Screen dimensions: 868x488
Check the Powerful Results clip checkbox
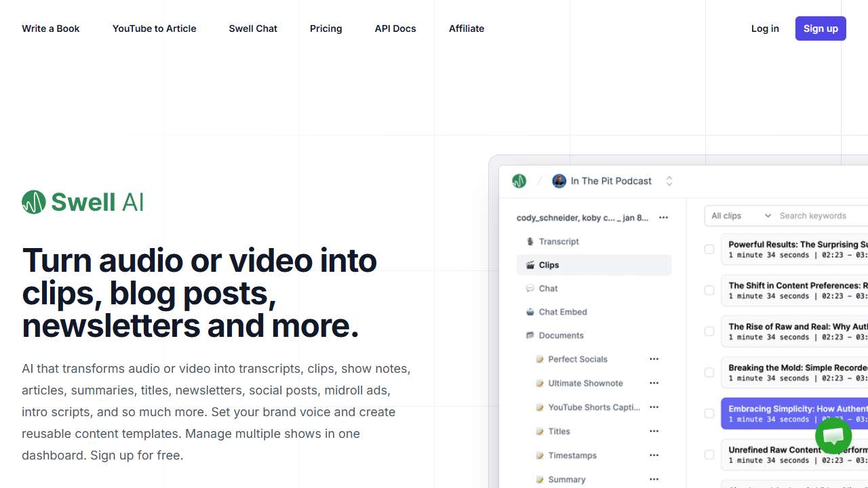pyautogui.click(x=709, y=249)
